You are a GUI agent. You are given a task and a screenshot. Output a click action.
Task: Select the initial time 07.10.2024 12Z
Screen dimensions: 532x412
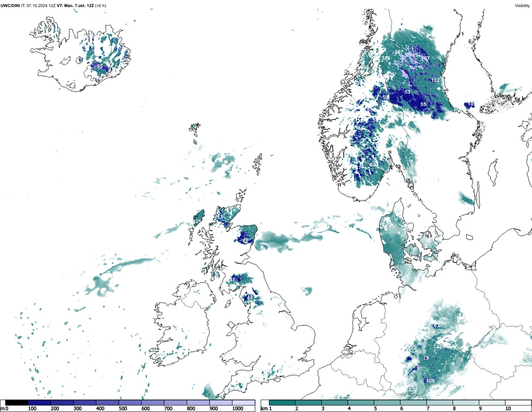click(x=41, y=6)
